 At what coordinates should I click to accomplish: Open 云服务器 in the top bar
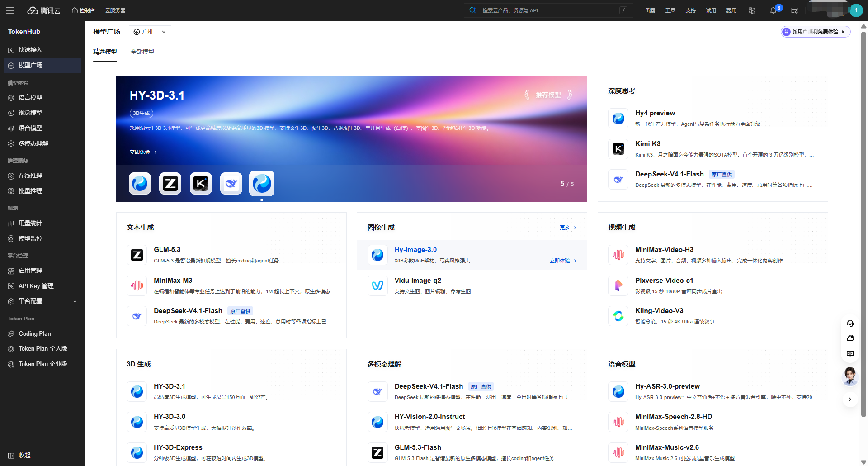click(x=115, y=10)
